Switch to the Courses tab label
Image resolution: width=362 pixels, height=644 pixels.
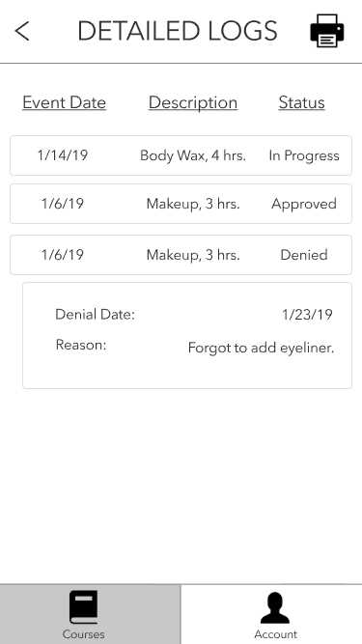83,634
